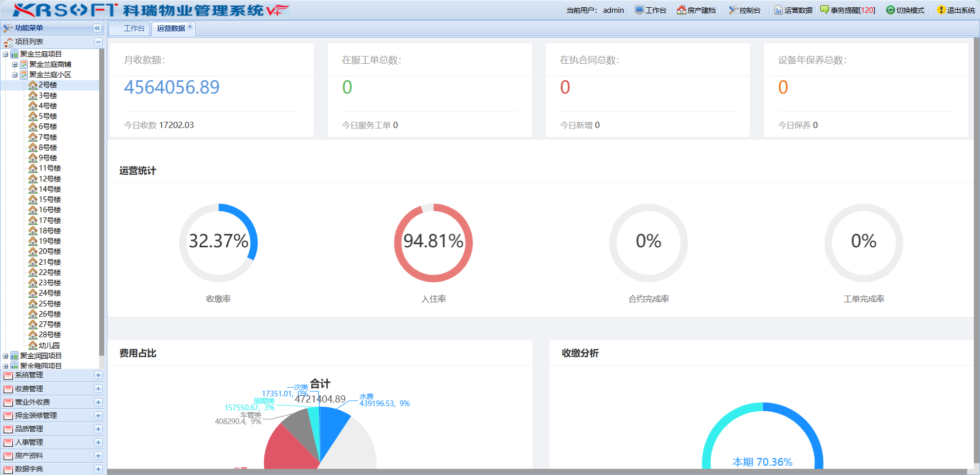The height and width of the screenshot is (475, 980).
Task: Expand the 品质管理 panel plus button
Action: [x=98, y=429]
